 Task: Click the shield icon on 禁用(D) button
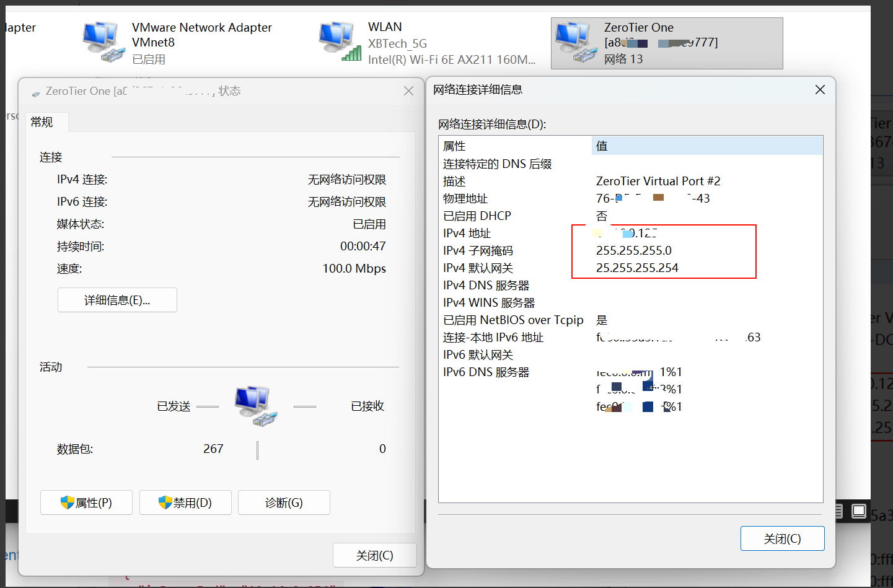pos(165,502)
